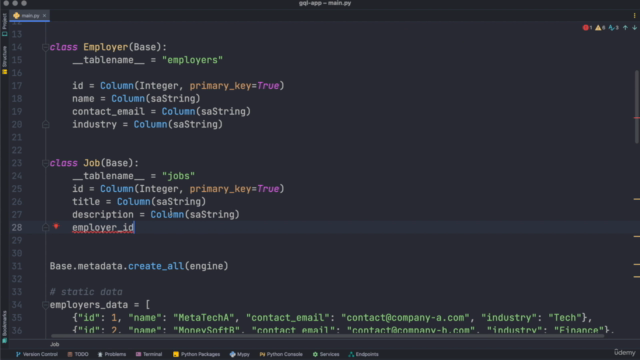640x360 pixels.
Task: Click the # static data comment
Action: pos(86,292)
